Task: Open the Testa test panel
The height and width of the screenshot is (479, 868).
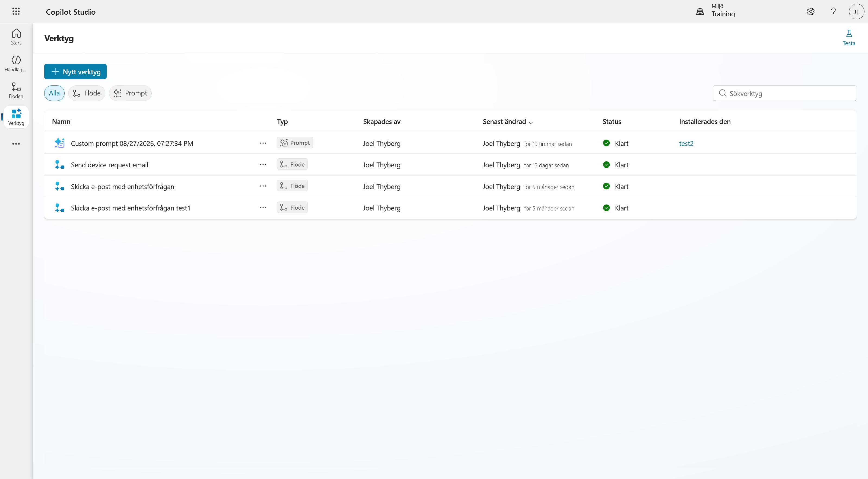Action: pyautogui.click(x=848, y=38)
